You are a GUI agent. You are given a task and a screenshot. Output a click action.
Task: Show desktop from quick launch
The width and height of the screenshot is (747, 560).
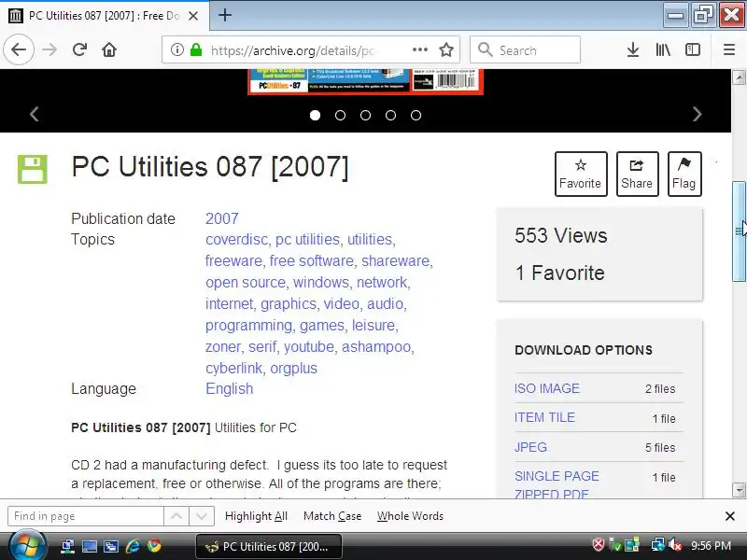[89, 546]
